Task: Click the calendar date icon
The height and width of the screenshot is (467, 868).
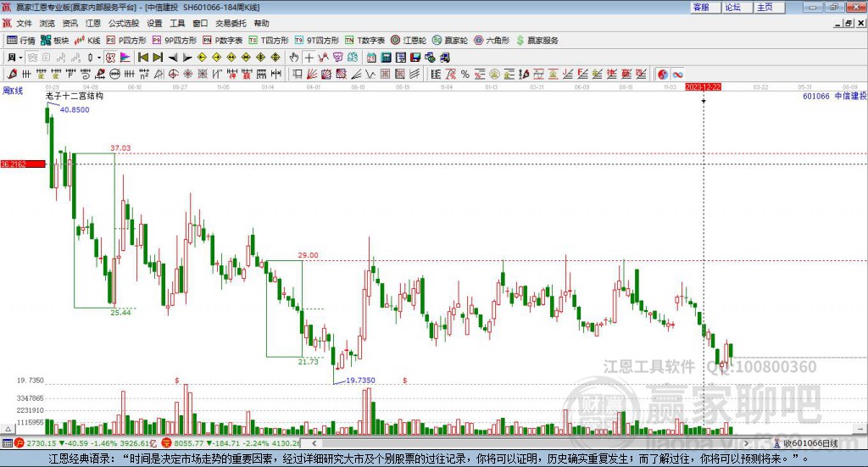Action: pos(371,58)
